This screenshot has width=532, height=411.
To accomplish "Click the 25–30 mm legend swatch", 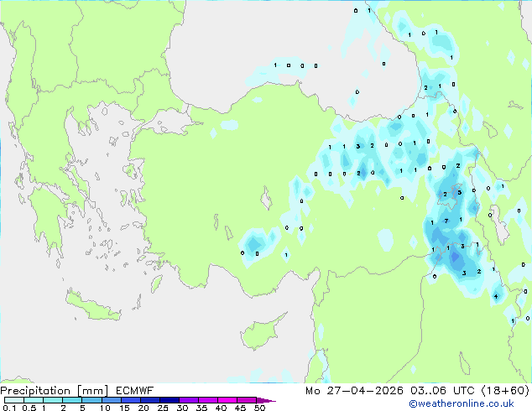I will [169, 400].
